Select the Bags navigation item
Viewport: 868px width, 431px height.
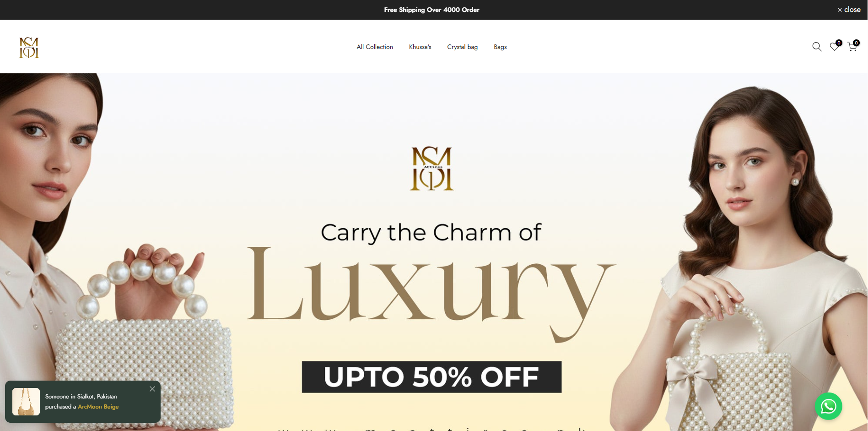[500, 47]
